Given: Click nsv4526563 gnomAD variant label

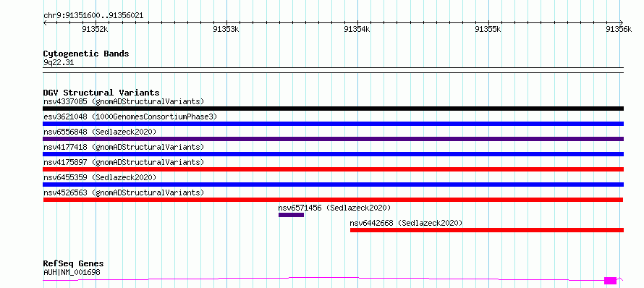Looking at the screenshot, I should [x=124, y=192].
